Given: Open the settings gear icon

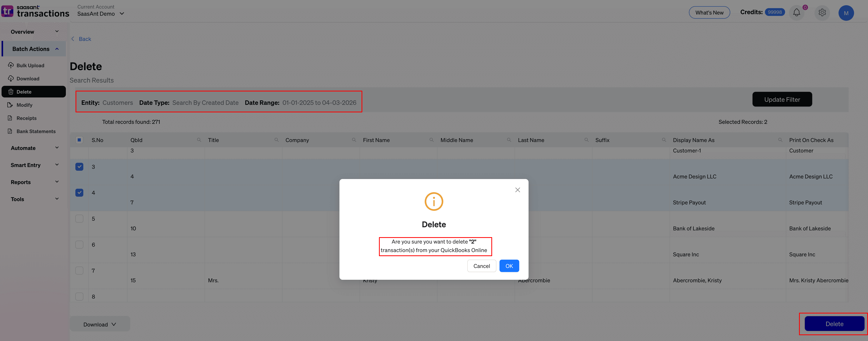Looking at the screenshot, I should click(822, 13).
